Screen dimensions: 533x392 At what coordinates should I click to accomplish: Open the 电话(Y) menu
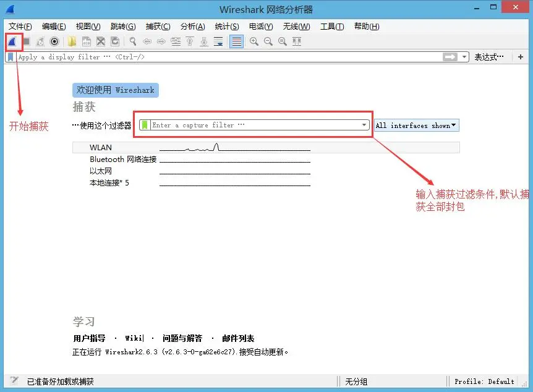point(261,27)
